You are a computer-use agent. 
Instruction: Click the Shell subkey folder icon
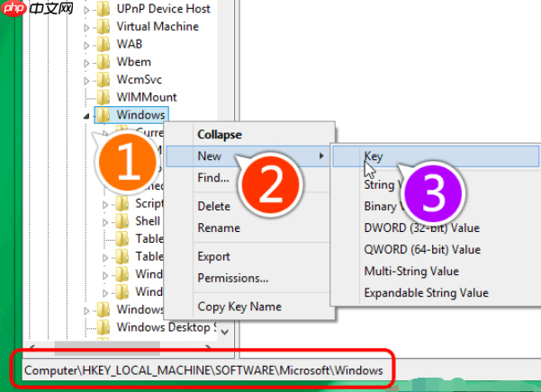[122, 221]
